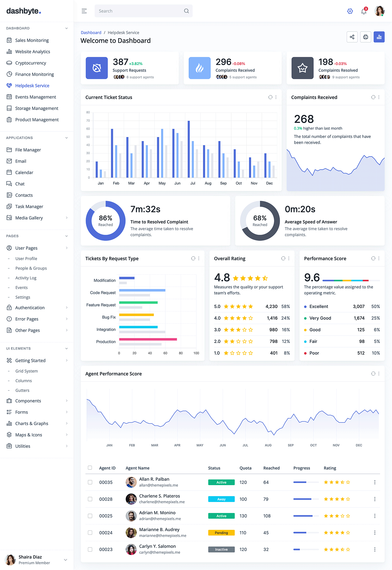Open settings gear in the header
Viewport: 392px width, 570px height.
(350, 11)
